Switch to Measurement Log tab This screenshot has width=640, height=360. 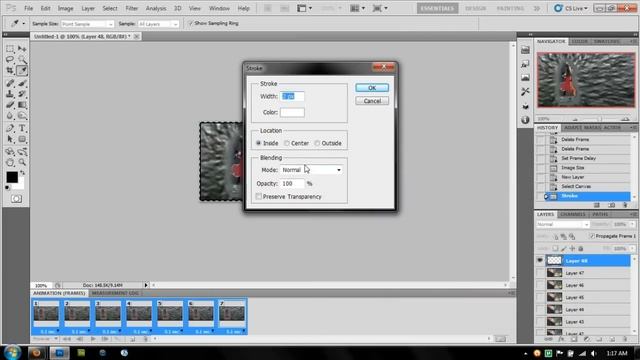[115, 293]
